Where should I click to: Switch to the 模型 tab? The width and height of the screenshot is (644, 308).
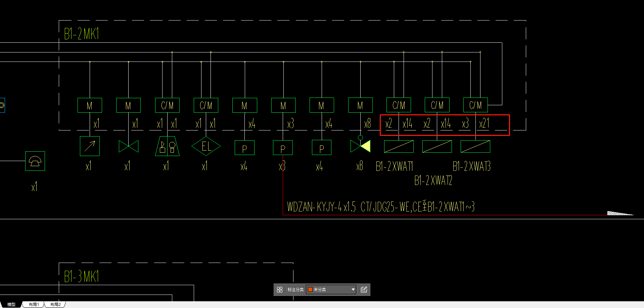[11, 304]
